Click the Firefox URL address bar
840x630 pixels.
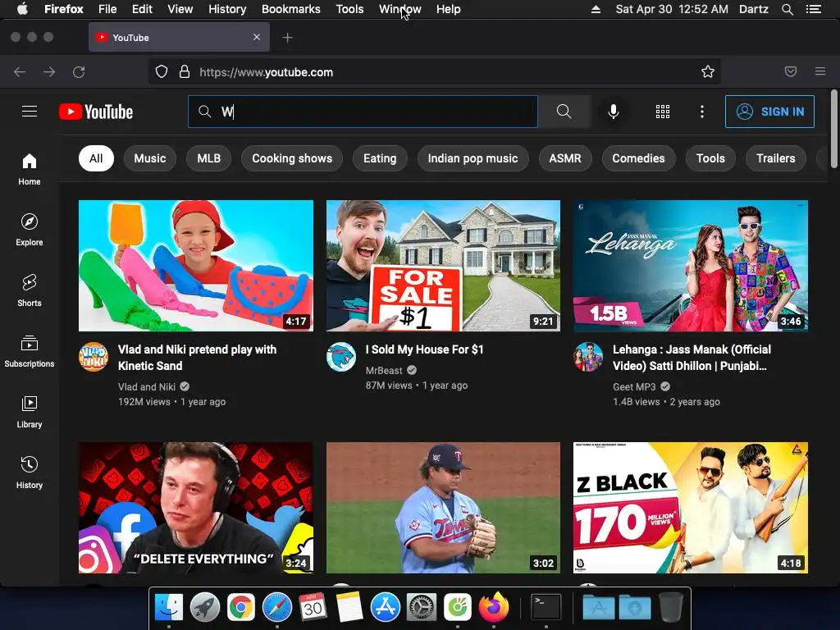pos(434,72)
